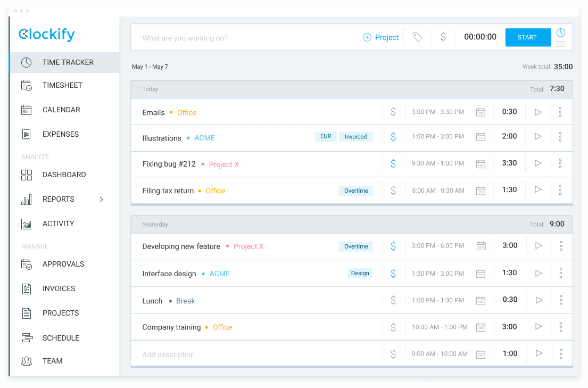588x388 pixels.
Task: Open date picker for Emails entry
Action: [481, 112]
